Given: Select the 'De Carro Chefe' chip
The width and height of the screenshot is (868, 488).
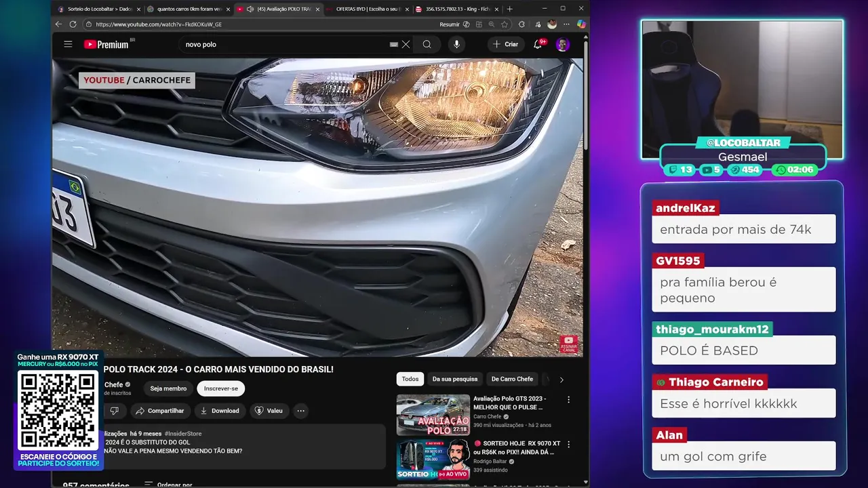Looking at the screenshot, I should [x=512, y=379].
